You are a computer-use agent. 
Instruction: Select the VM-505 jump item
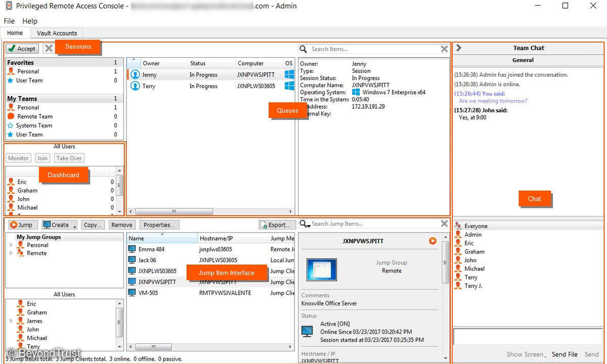pos(210,293)
